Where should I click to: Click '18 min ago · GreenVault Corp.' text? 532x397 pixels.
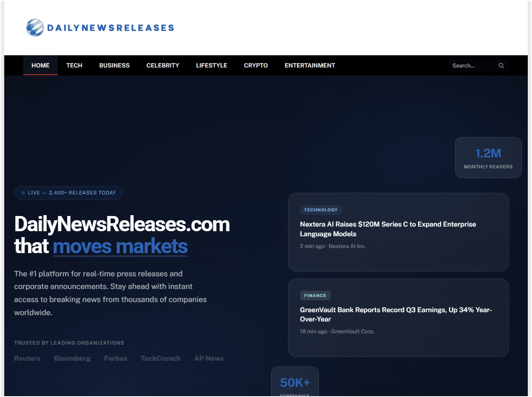click(x=337, y=331)
